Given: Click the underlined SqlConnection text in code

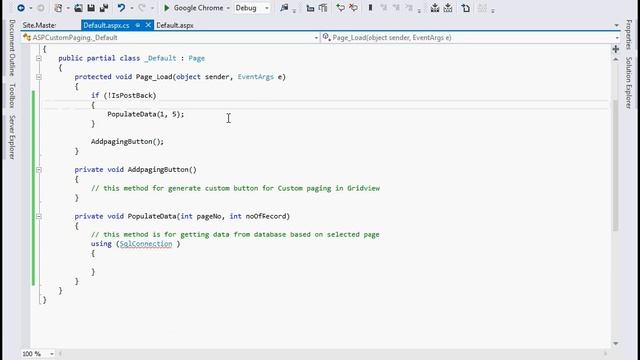Looking at the screenshot, I should [x=146, y=244].
